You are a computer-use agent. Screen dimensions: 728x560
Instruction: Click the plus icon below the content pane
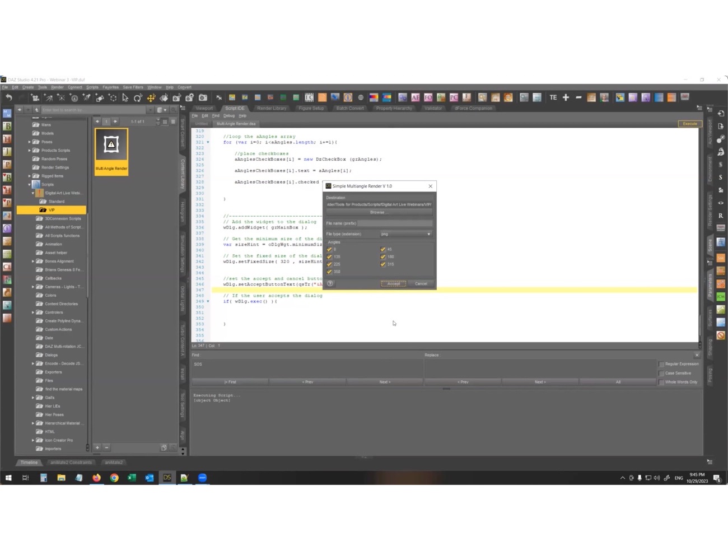point(97,447)
